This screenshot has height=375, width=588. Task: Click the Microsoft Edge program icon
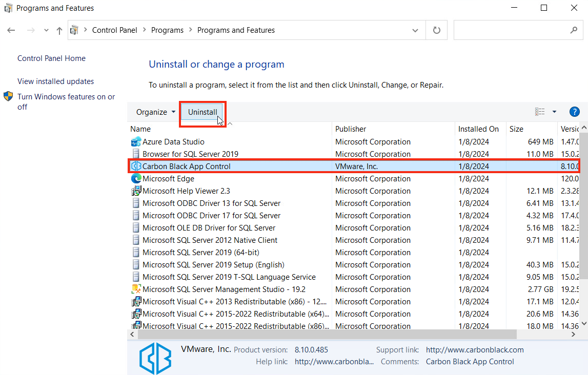point(136,179)
